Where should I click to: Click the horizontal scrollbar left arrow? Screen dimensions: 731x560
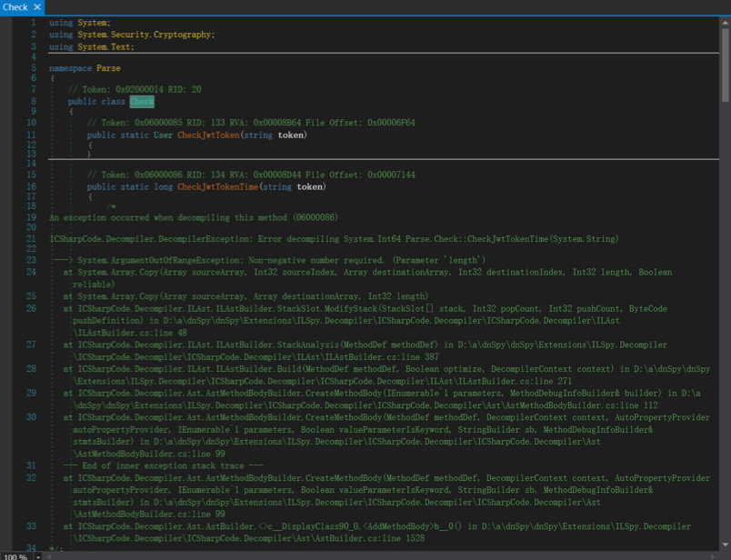pyautogui.click(x=48, y=556)
